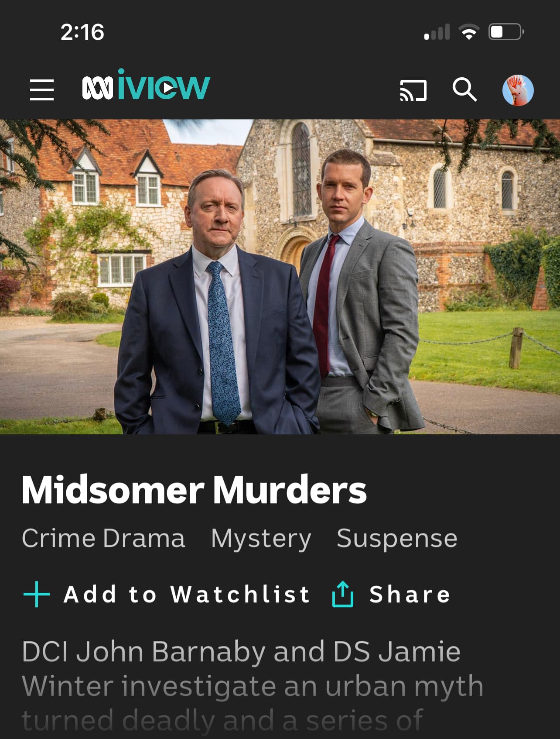Tap the cellular signal bars icon
The width and height of the screenshot is (560, 739).
437,32
